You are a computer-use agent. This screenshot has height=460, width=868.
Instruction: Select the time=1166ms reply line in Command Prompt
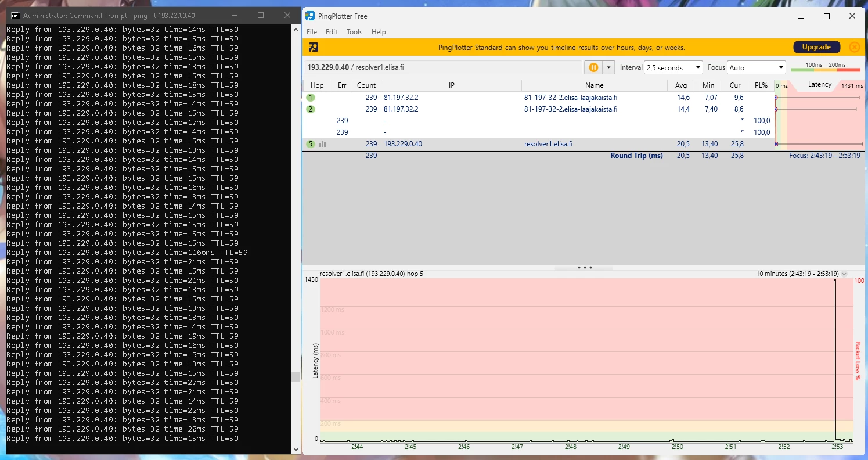[x=127, y=253]
